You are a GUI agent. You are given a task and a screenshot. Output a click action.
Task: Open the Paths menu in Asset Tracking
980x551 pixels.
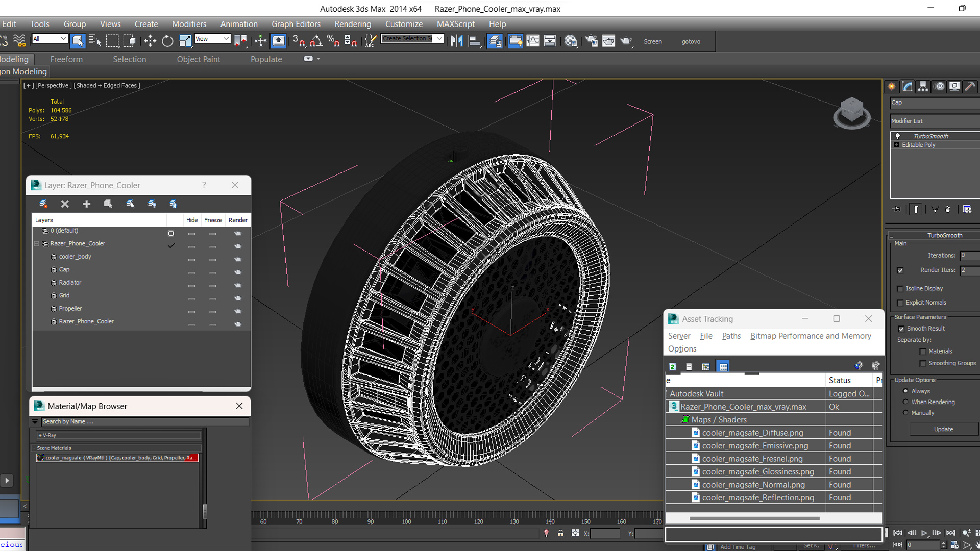731,336
